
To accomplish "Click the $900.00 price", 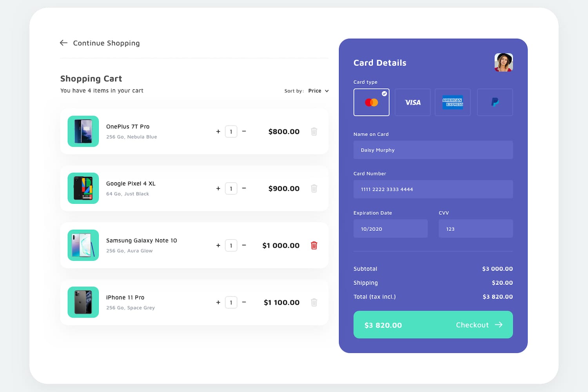I will click(x=284, y=189).
